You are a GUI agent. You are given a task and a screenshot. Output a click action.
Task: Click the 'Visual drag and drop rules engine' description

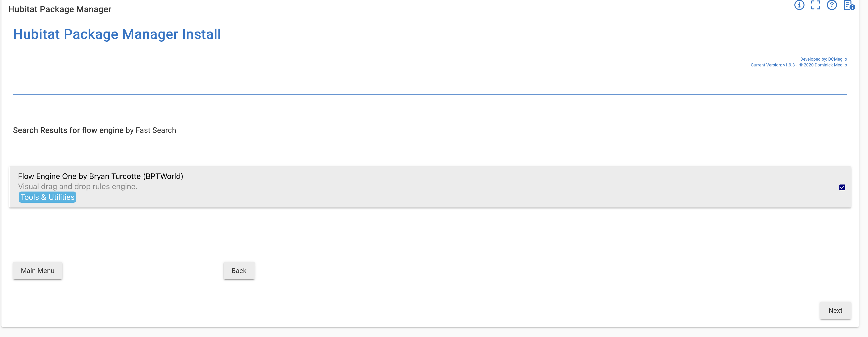(78, 186)
